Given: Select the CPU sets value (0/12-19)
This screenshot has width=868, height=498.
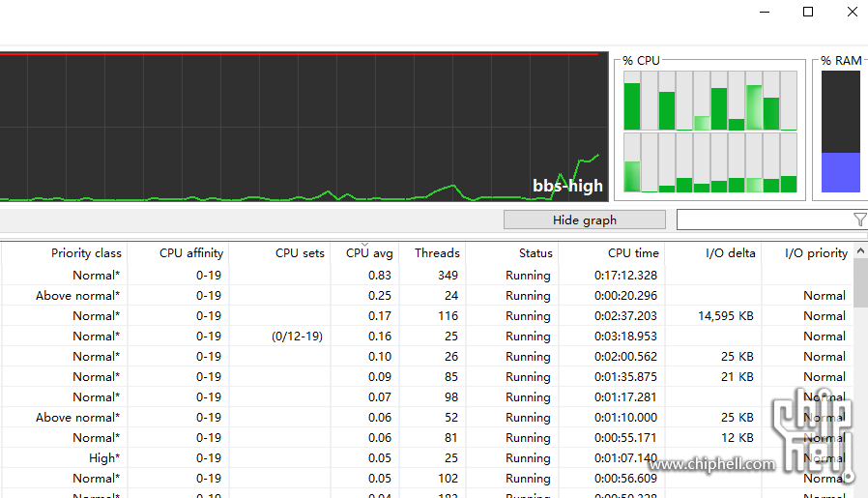Looking at the screenshot, I should tap(298, 337).
